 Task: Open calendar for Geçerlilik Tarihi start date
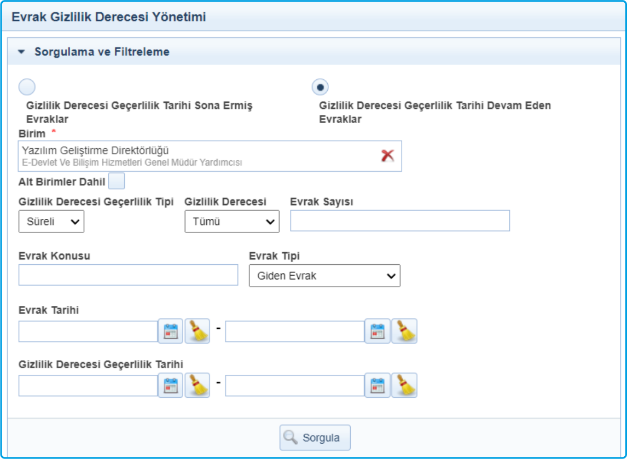[x=170, y=385]
